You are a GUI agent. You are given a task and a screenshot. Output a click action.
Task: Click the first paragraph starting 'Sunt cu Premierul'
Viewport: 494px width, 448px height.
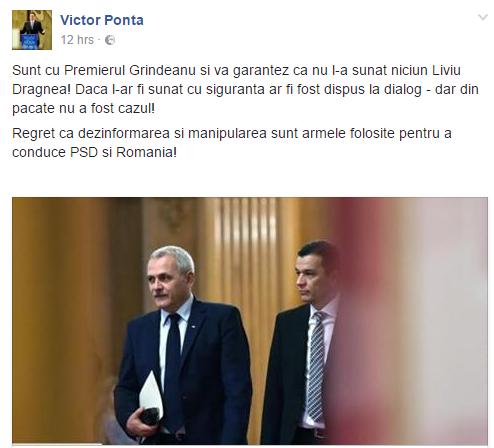point(245,89)
